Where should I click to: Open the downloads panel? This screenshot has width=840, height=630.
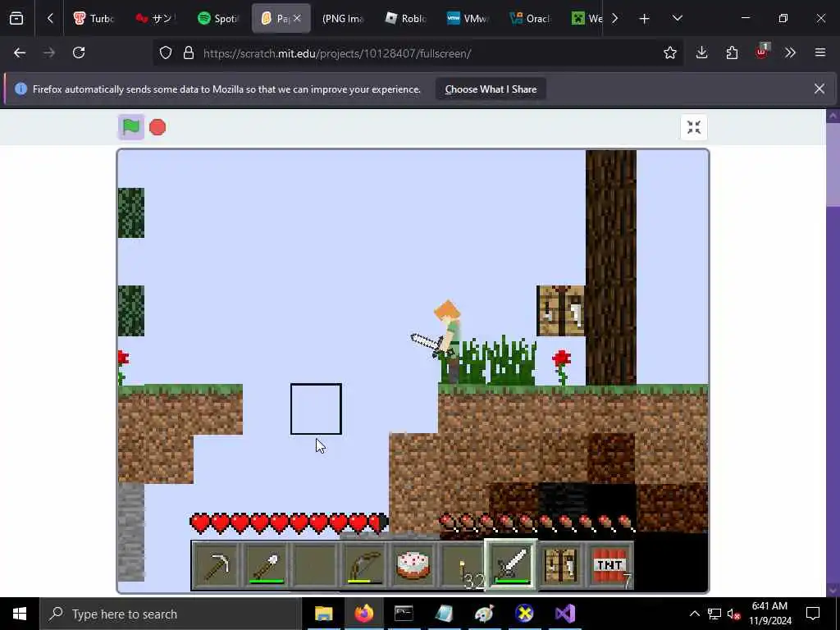pos(702,52)
